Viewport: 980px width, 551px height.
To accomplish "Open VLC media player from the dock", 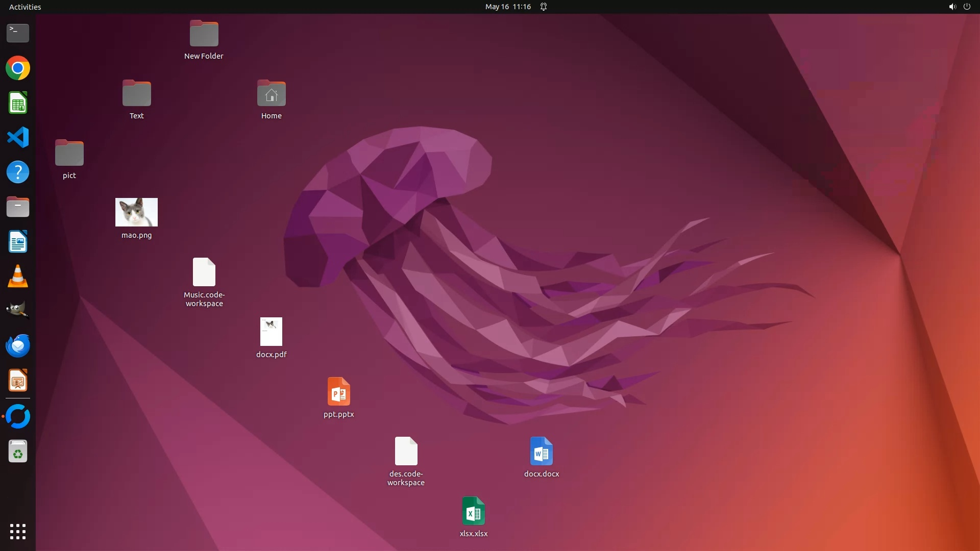I will pos(18,277).
